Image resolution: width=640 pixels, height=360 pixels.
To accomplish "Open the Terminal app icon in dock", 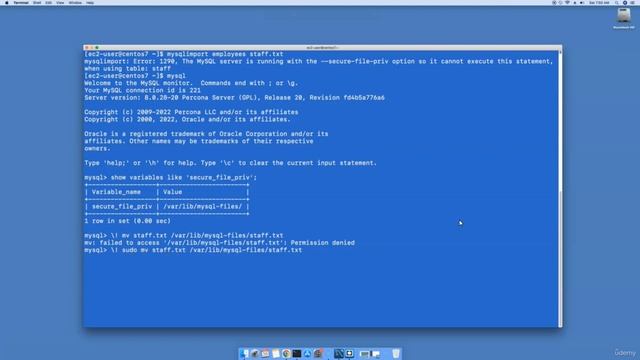I will [x=297, y=353].
